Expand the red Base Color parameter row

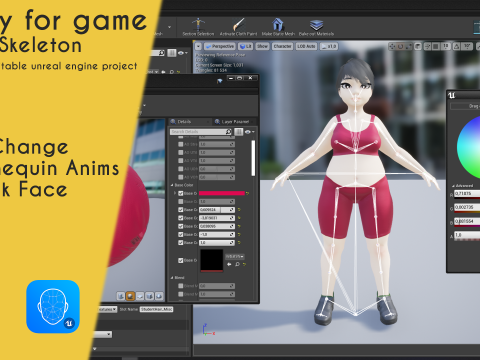point(175,193)
